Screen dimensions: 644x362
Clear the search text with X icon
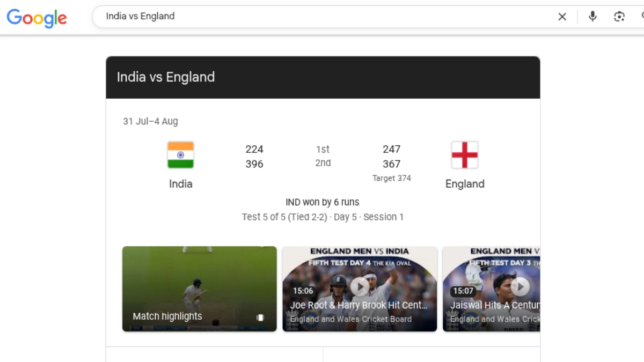point(562,17)
